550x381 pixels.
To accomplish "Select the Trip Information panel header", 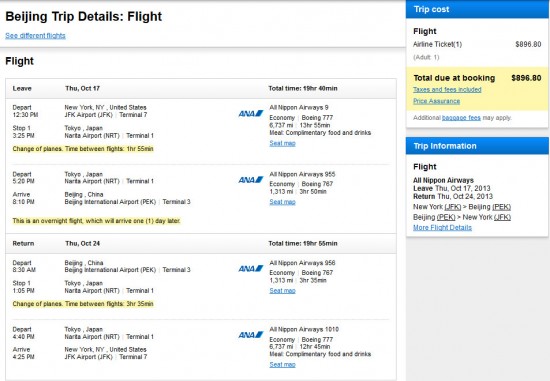I will (477, 146).
